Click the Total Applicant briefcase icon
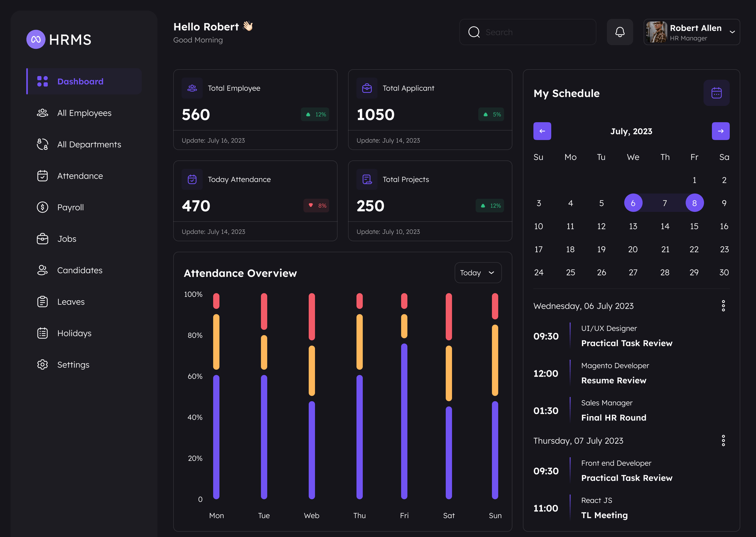This screenshot has height=537, width=756. (367, 88)
